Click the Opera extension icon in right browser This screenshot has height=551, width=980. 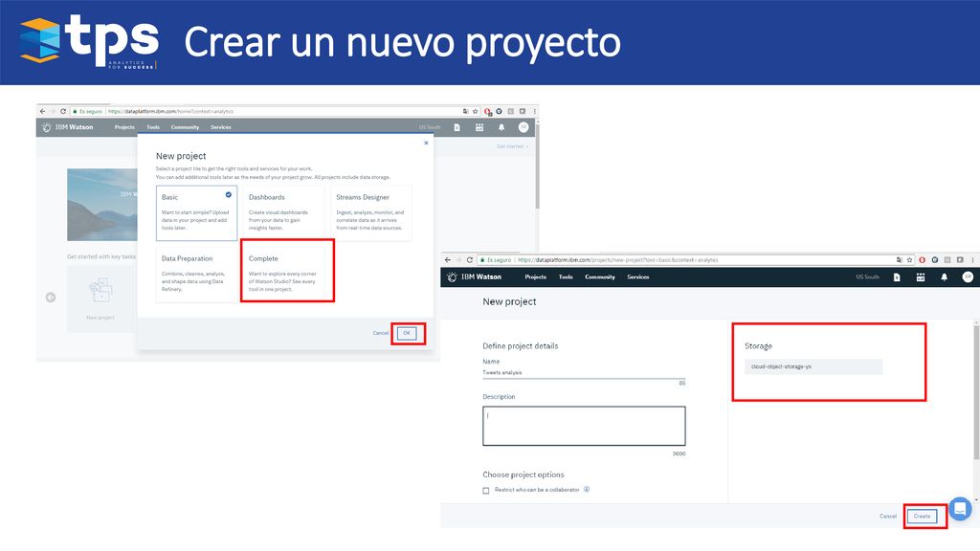click(x=922, y=260)
